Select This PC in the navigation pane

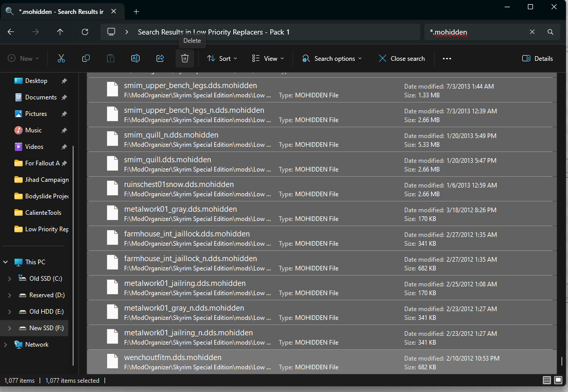point(35,262)
